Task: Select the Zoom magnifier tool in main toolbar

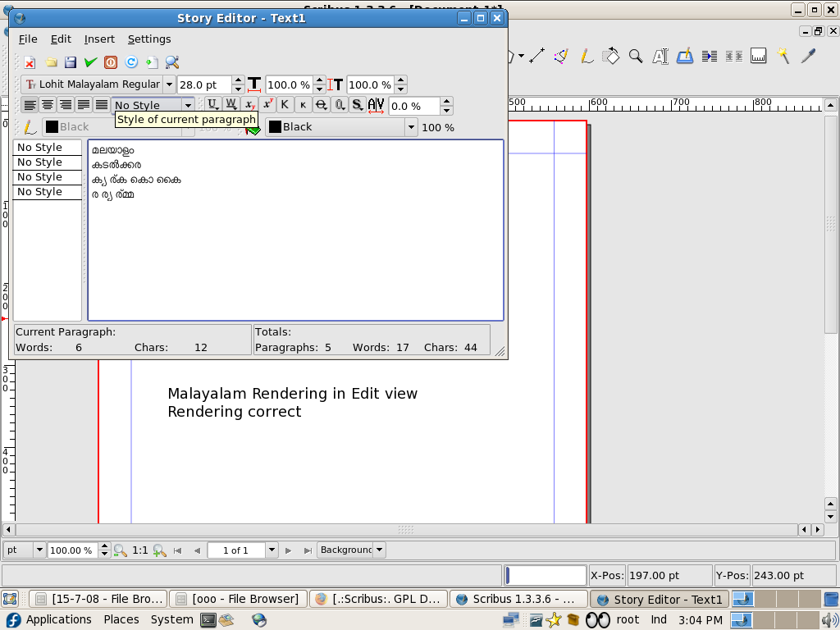Action: pos(636,56)
